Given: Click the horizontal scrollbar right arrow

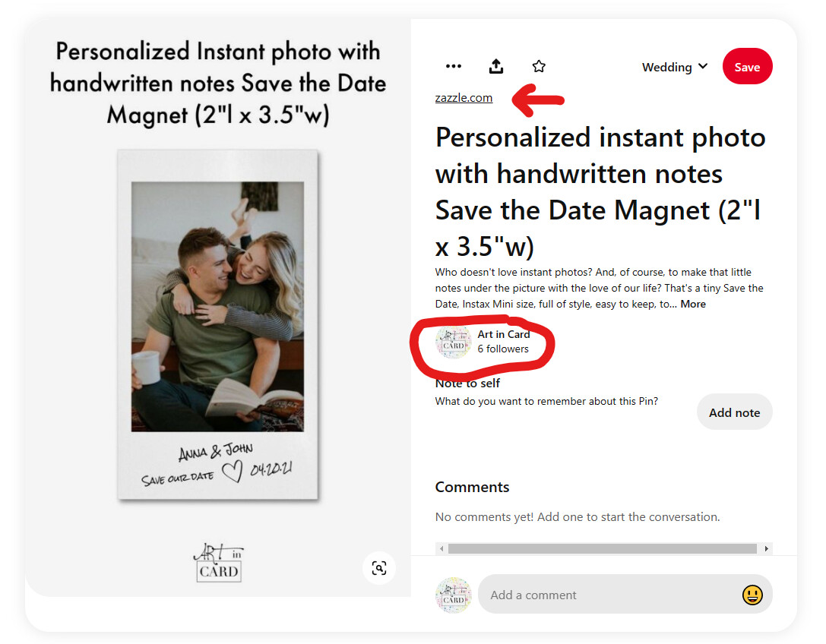Looking at the screenshot, I should 766,548.
